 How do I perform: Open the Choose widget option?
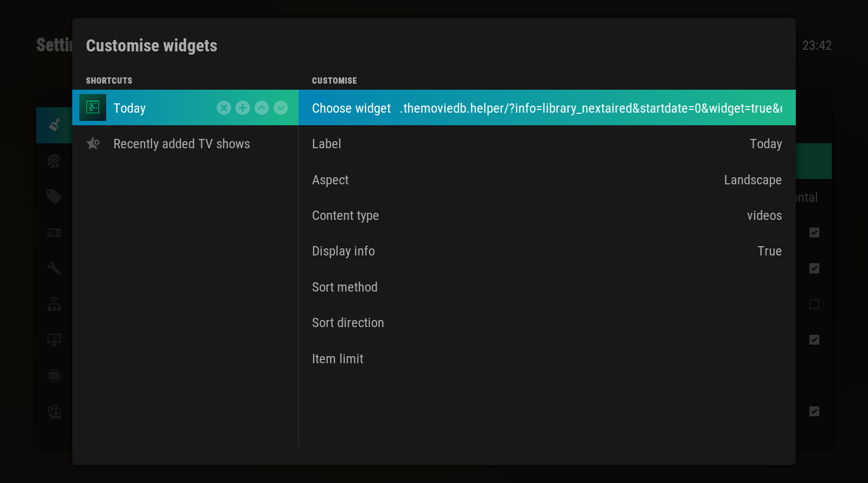[x=547, y=108]
